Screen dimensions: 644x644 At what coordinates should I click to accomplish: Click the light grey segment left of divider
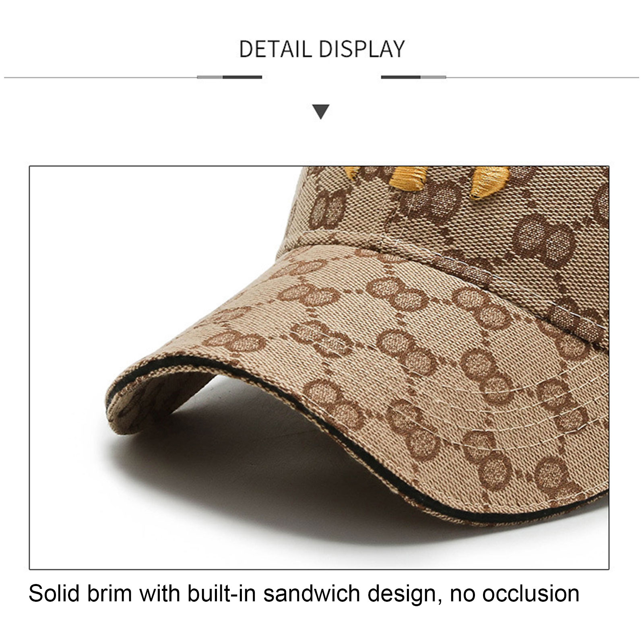tap(210, 77)
